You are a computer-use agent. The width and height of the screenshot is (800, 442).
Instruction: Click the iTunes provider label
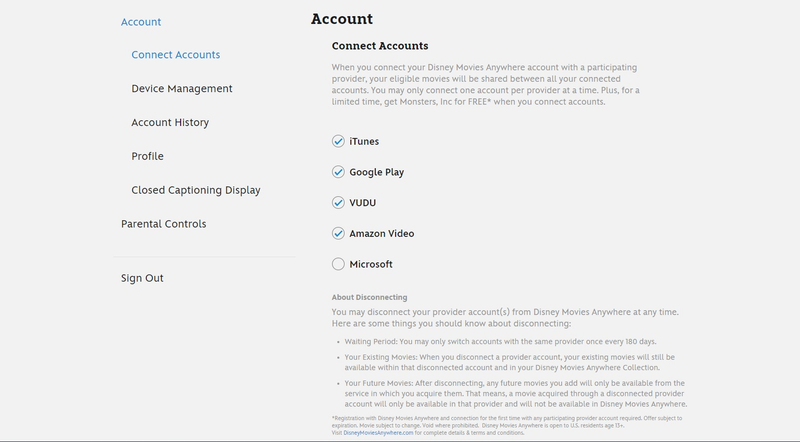pos(364,141)
